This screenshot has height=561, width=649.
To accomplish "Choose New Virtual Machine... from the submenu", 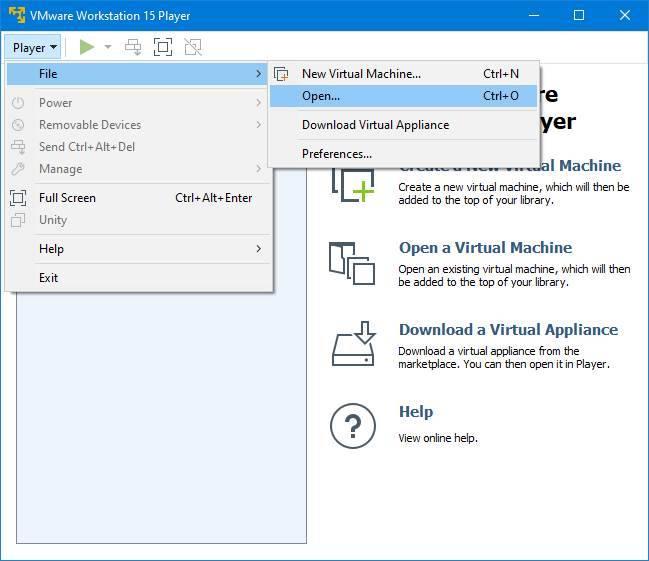I will click(x=404, y=74).
